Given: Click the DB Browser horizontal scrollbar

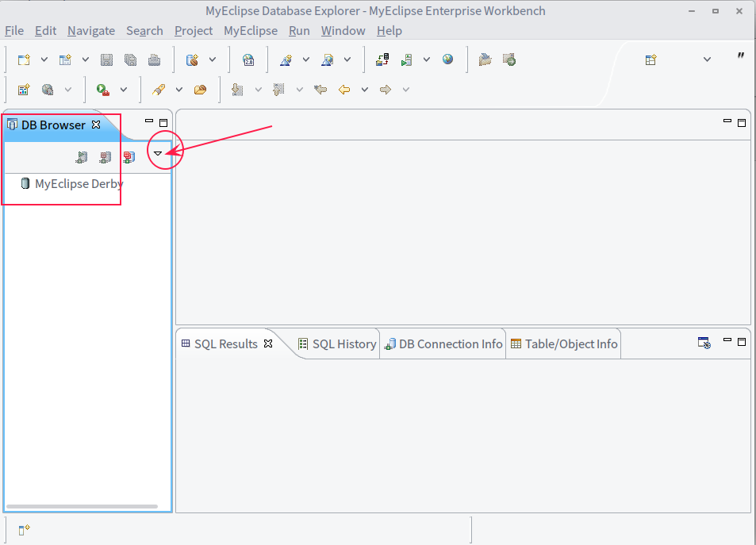Looking at the screenshot, I should [x=82, y=506].
